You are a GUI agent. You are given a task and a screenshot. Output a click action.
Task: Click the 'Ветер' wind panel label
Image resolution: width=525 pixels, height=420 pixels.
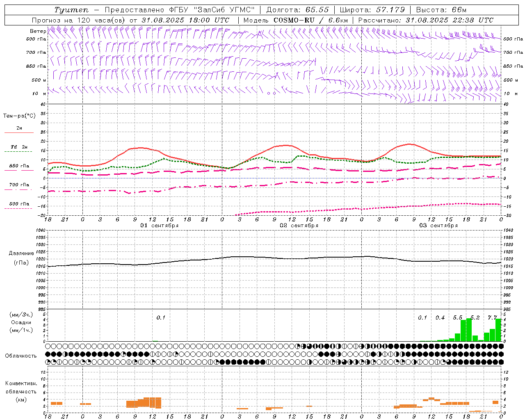(x=38, y=31)
